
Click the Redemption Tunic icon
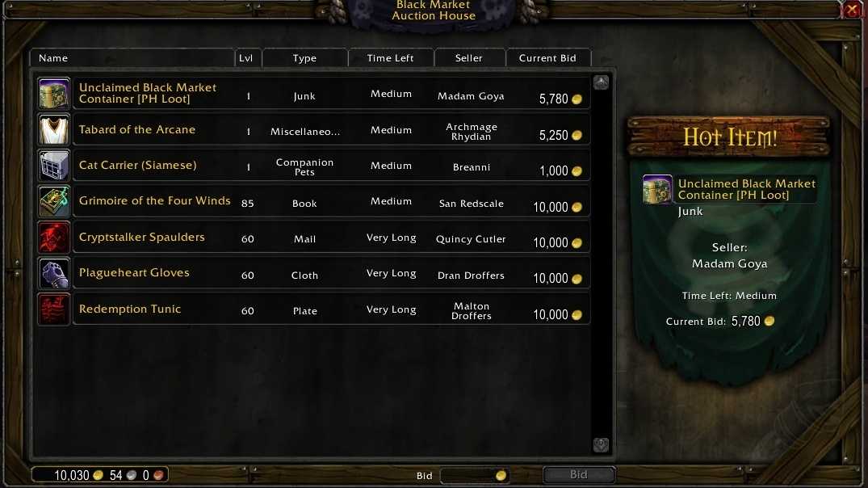(x=54, y=309)
